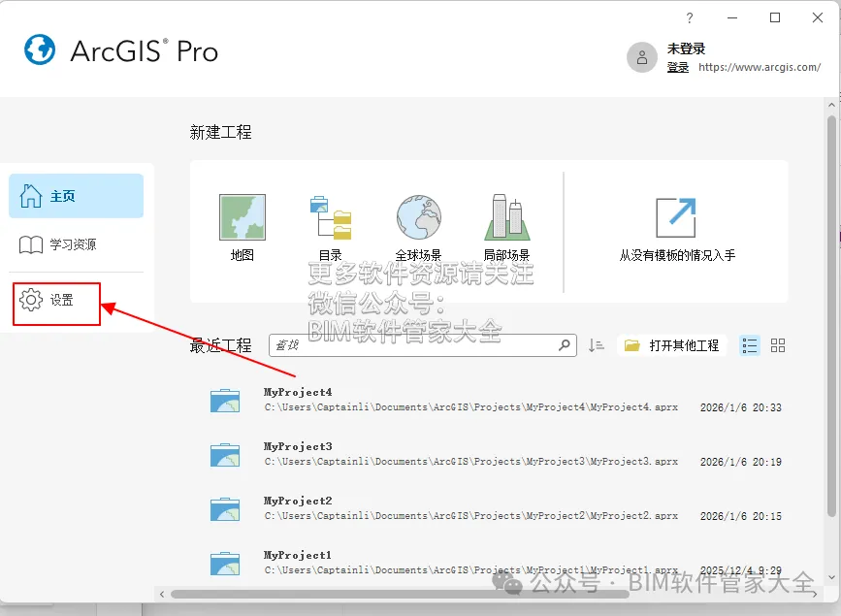Click the horizontal scroll left arrow
The image size is (841, 616).
(x=162, y=594)
